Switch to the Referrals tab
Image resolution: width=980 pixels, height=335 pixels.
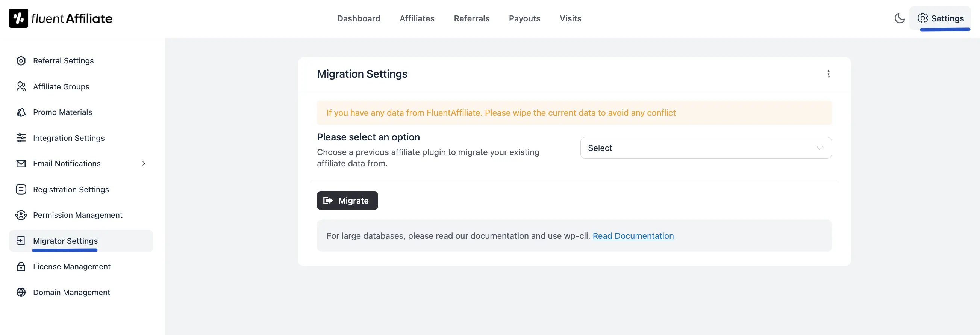click(x=471, y=18)
